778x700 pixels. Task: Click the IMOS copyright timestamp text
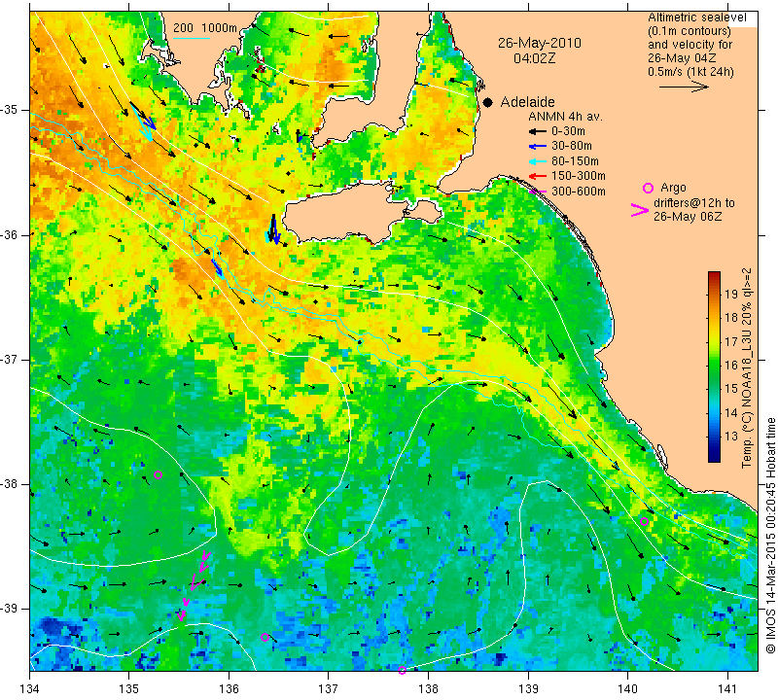point(770,535)
